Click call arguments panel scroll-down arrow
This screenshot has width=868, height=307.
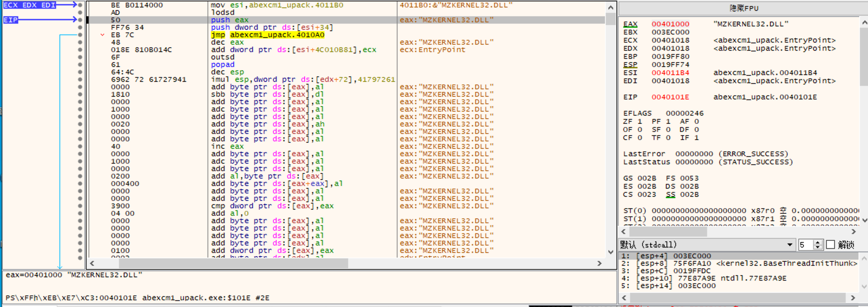[864, 287]
